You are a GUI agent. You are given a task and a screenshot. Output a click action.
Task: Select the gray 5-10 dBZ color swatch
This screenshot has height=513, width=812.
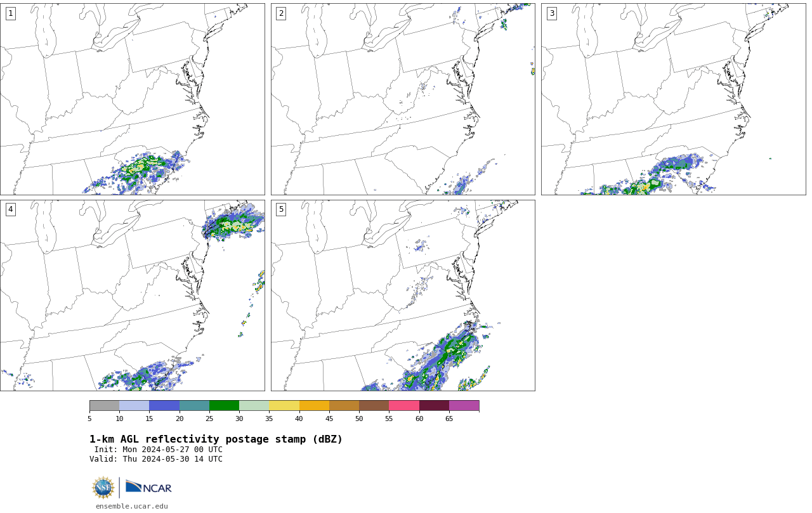click(x=104, y=406)
